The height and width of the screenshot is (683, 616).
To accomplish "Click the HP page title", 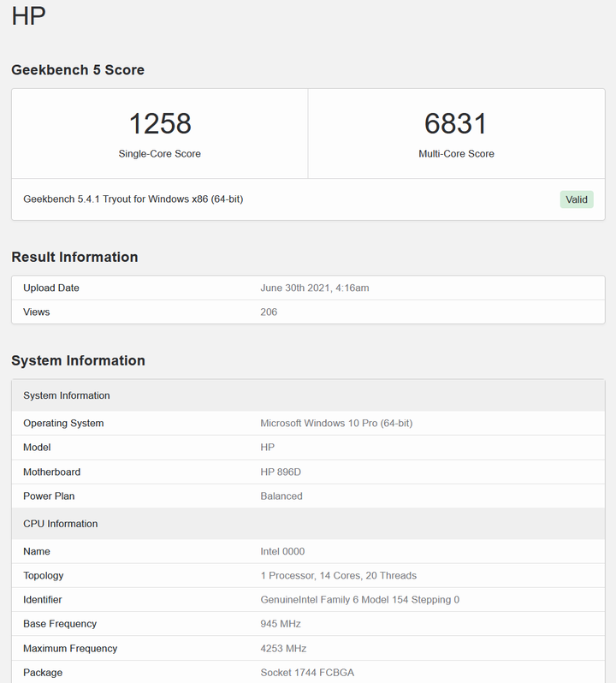I will pyautogui.click(x=28, y=16).
